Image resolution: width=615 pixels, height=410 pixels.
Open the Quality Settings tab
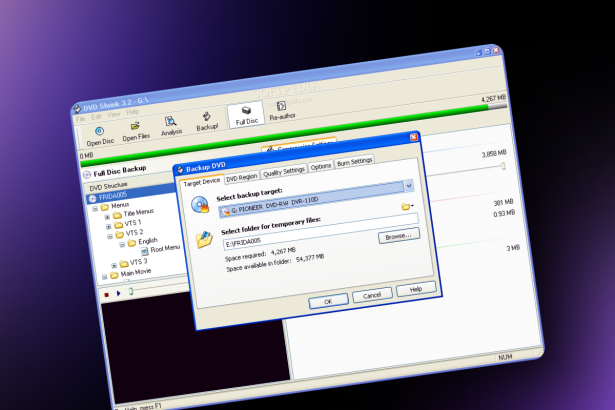[283, 172]
